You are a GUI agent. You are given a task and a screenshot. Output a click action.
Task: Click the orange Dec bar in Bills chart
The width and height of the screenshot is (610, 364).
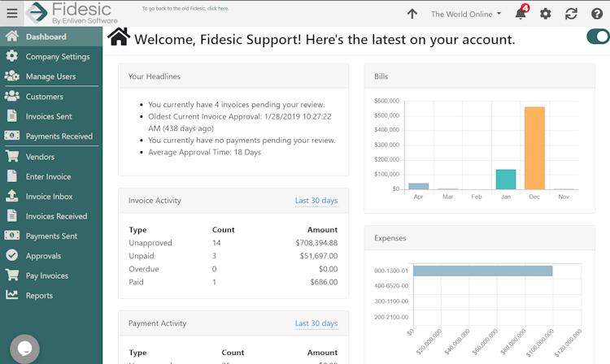coord(534,148)
